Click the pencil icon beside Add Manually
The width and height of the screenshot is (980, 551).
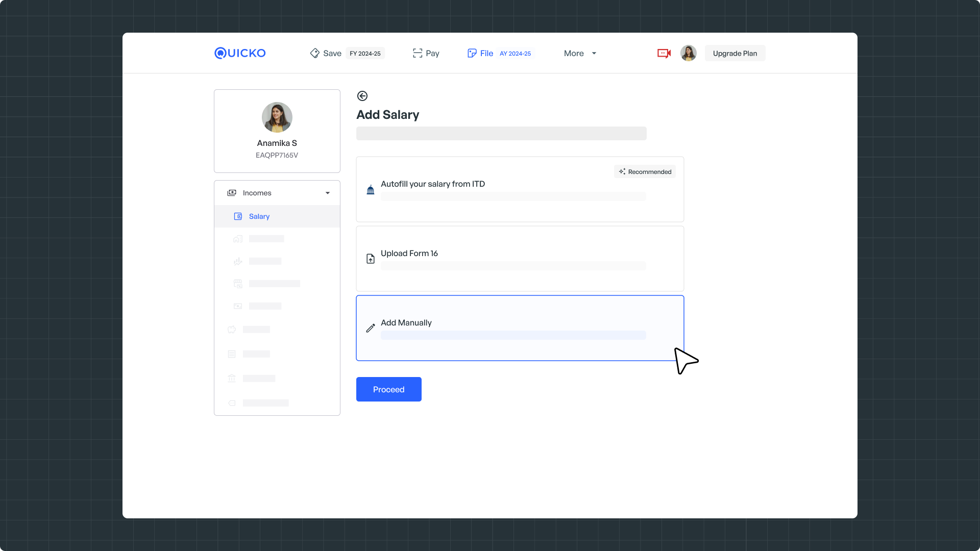tap(371, 328)
